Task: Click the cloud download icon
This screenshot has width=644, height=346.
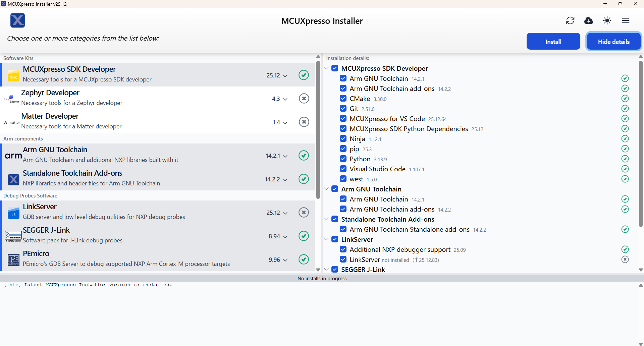Action: 588,20
